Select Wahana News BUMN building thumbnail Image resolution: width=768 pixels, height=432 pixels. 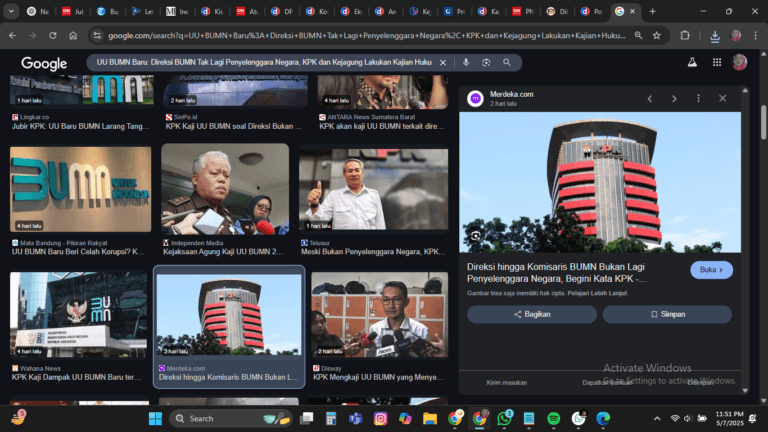78,314
